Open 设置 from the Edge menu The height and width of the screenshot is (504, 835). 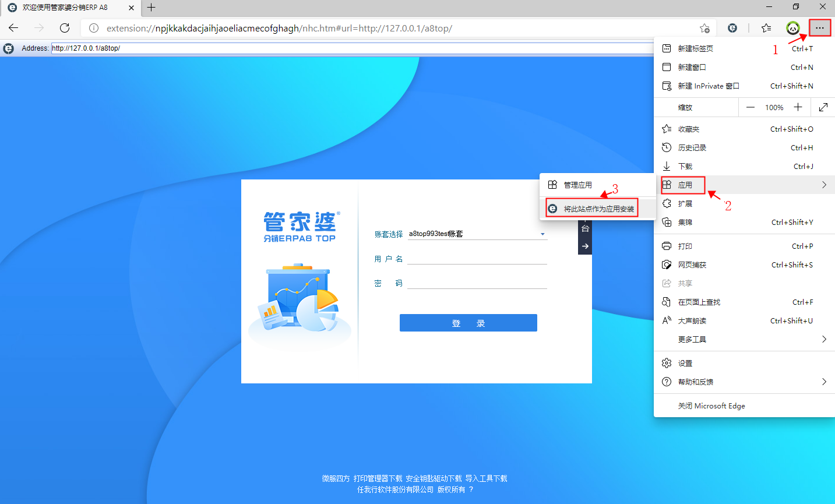(x=685, y=363)
